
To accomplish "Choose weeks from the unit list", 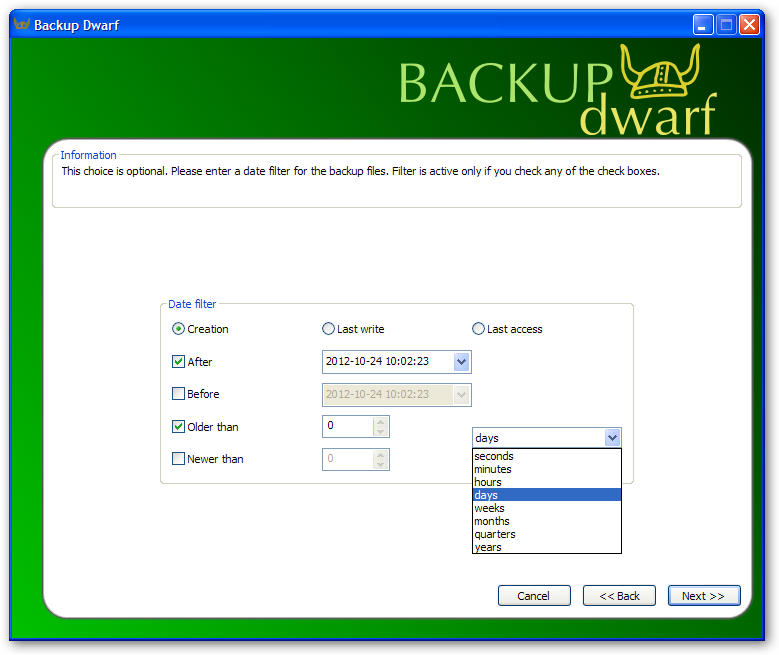I will point(546,508).
